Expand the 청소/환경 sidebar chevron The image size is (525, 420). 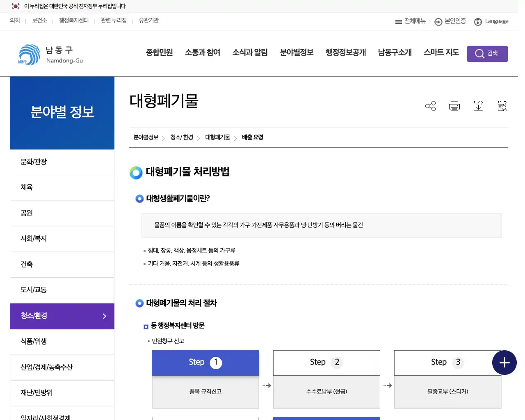click(x=104, y=316)
